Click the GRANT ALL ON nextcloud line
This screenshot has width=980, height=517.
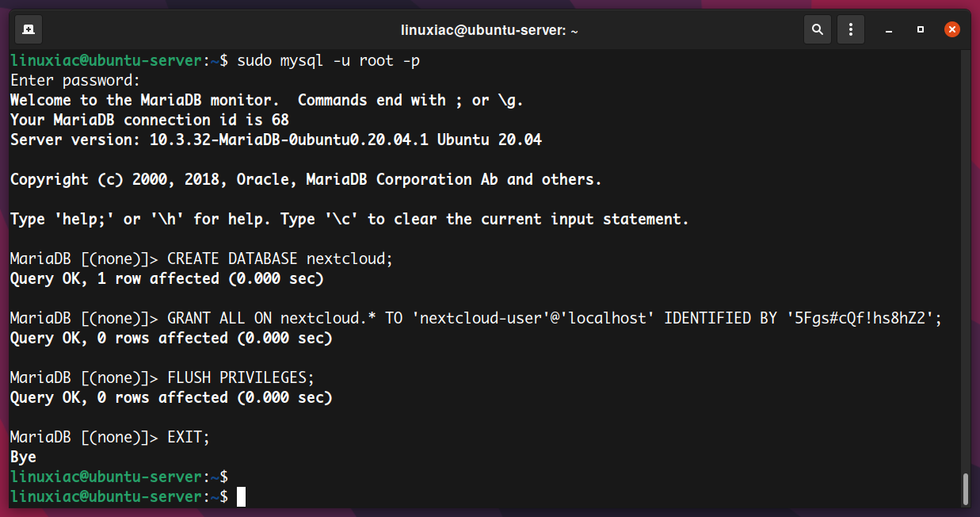point(475,318)
